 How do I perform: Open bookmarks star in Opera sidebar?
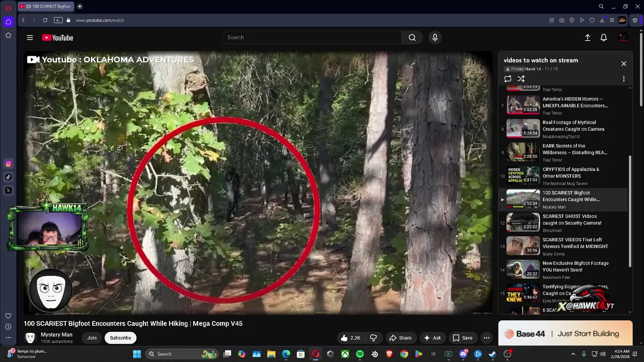[x=8, y=35]
